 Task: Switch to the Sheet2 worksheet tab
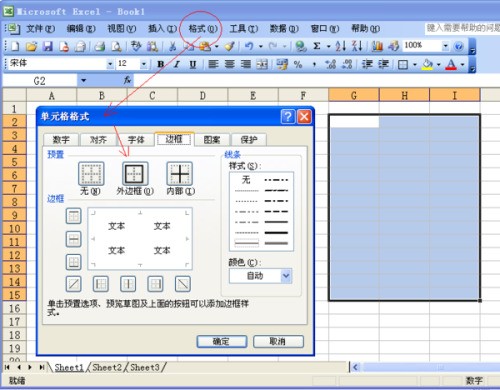pyautogui.click(x=107, y=368)
